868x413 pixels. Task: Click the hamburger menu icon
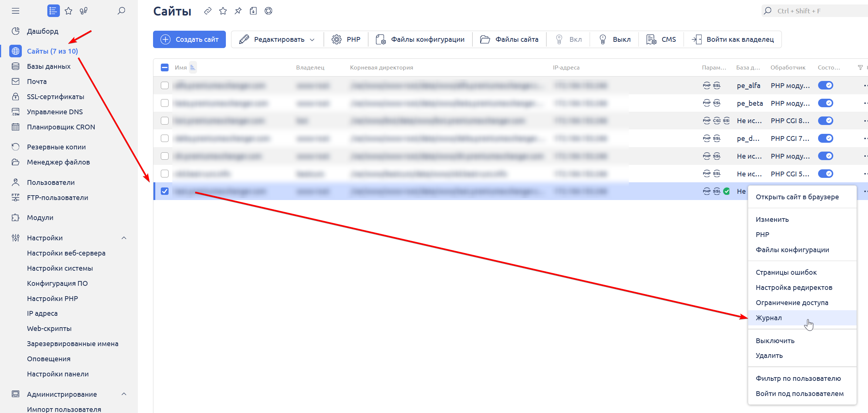click(x=16, y=11)
